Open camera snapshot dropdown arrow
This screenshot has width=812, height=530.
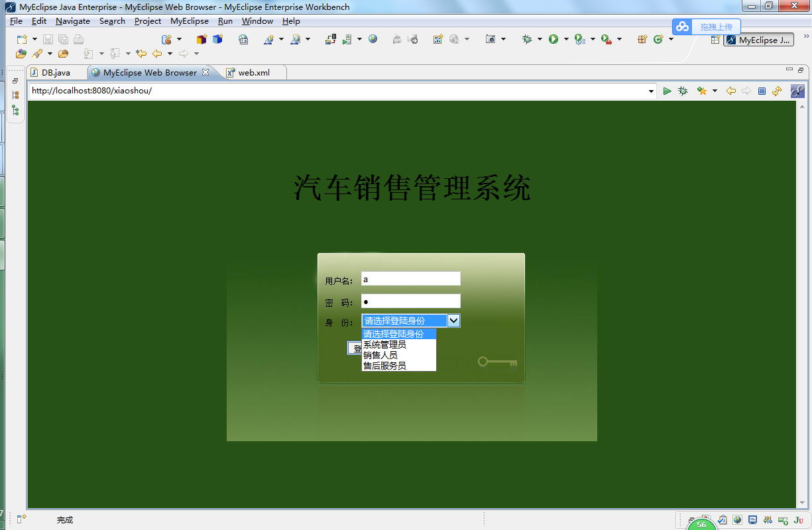click(504, 40)
